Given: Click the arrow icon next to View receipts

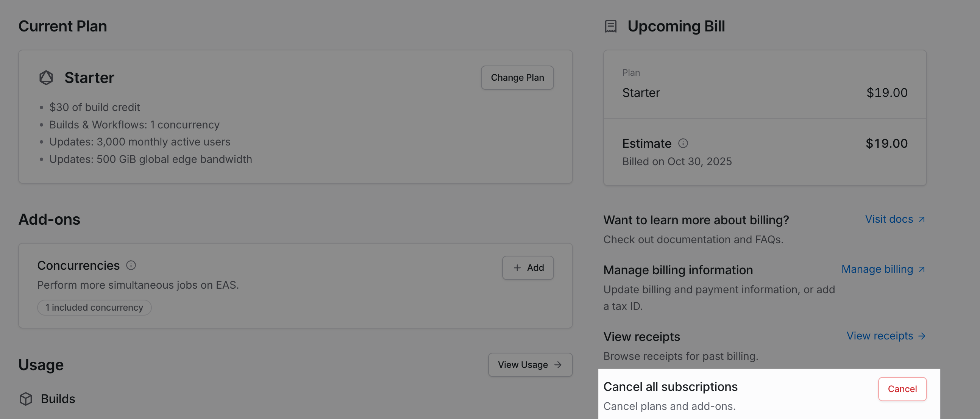Looking at the screenshot, I should (x=922, y=336).
